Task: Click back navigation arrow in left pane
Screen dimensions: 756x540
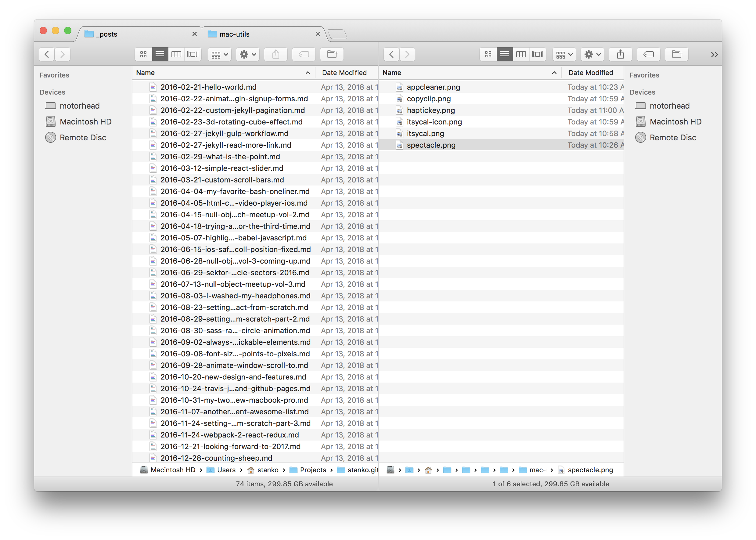Action: tap(47, 54)
